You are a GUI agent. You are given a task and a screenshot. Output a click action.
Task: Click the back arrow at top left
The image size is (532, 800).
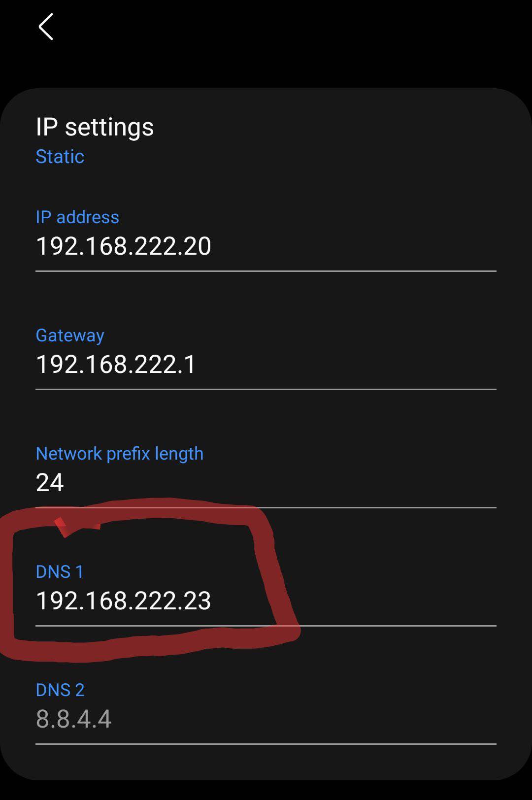pyautogui.click(x=46, y=27)
